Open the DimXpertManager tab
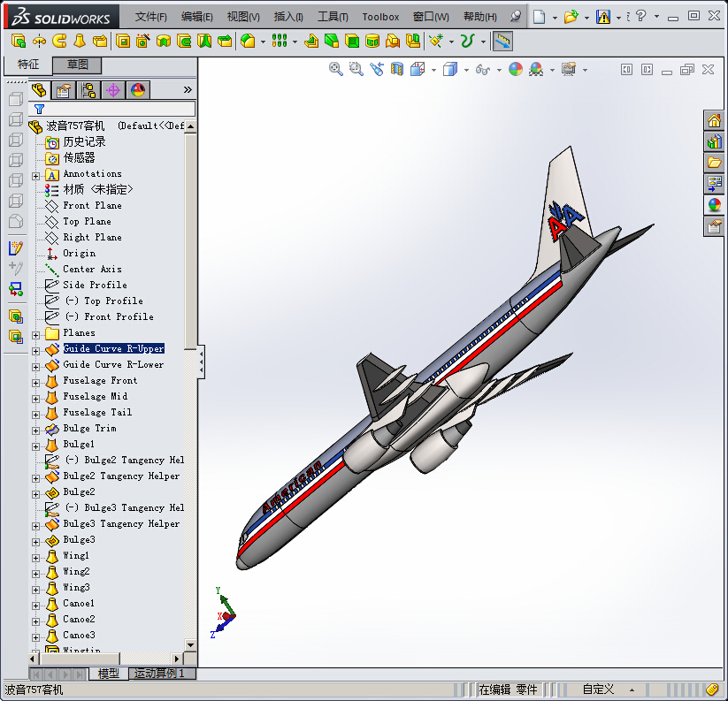 pyautogui.click(x=113, y=89)
